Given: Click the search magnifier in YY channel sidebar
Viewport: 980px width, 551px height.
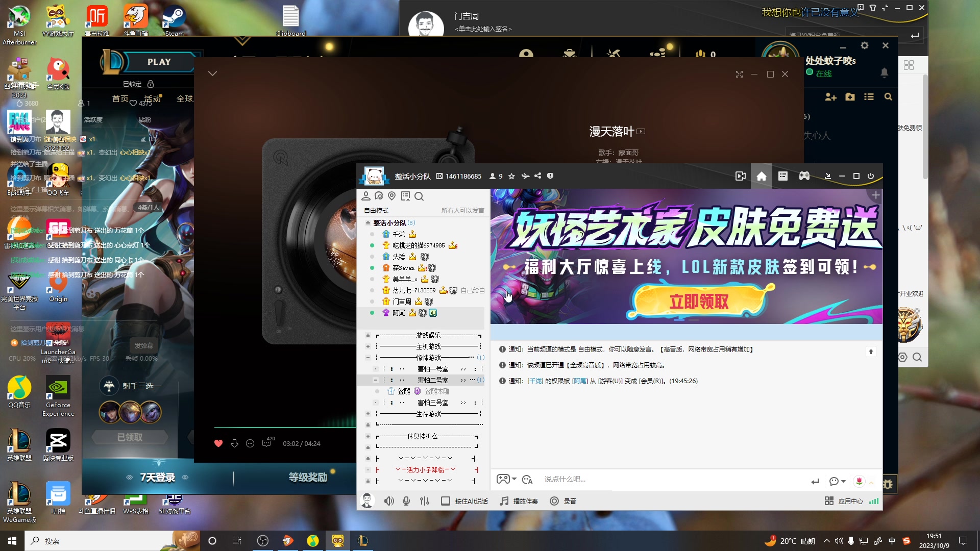Looking at the screenshot, I should pyautogui.click(x=419, y=196).
